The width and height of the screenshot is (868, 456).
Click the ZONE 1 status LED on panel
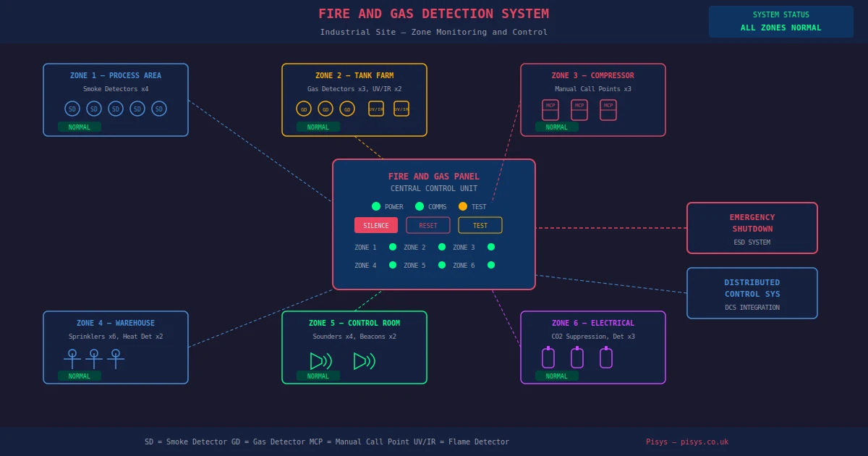coord(393,247)
